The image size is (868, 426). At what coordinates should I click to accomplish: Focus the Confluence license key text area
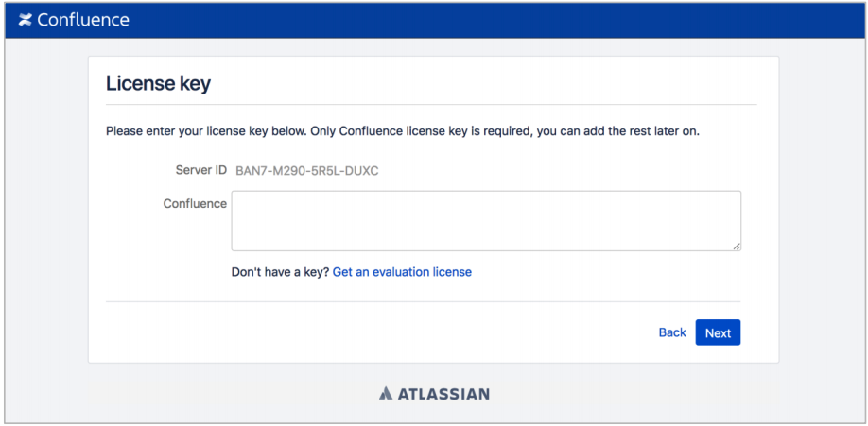[485, 221]
